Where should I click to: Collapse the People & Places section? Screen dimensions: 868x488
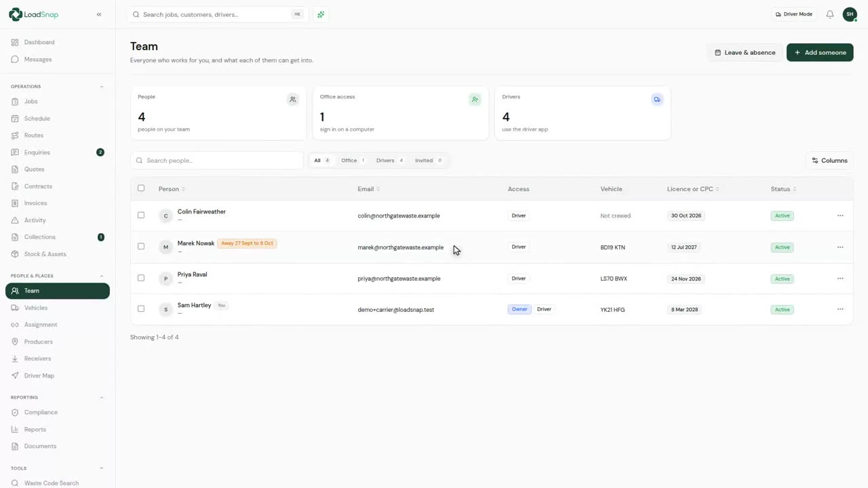pos(102,276)
